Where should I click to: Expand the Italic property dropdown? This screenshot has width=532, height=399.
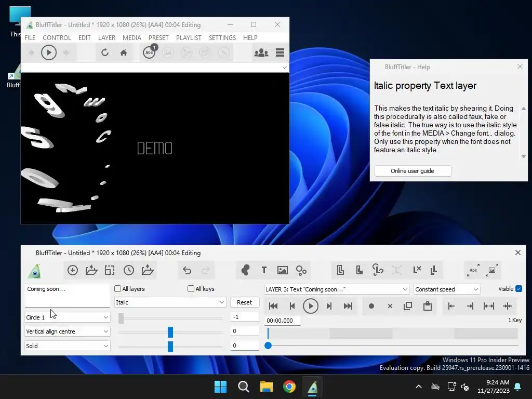coord(170,302)
